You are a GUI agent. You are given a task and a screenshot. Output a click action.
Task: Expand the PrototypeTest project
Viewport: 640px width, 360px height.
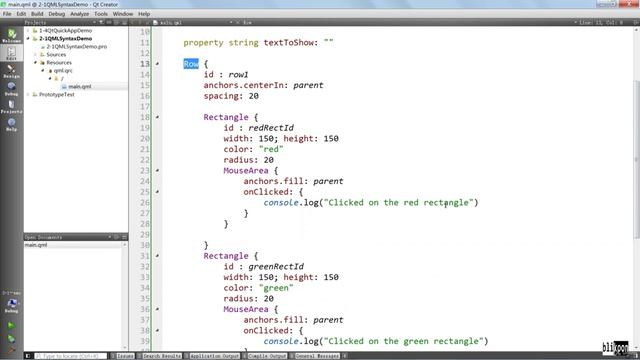pyautogui.click(x=28, y=94)
